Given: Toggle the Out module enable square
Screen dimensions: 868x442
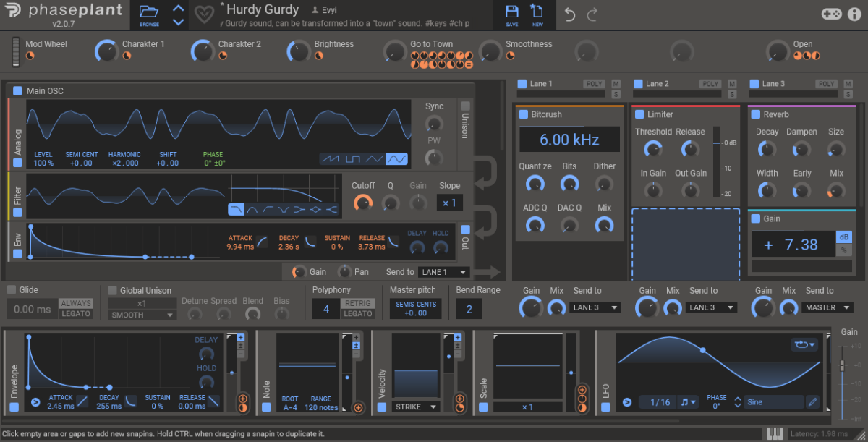Looking at the screenshot, I should coord(465,229).
